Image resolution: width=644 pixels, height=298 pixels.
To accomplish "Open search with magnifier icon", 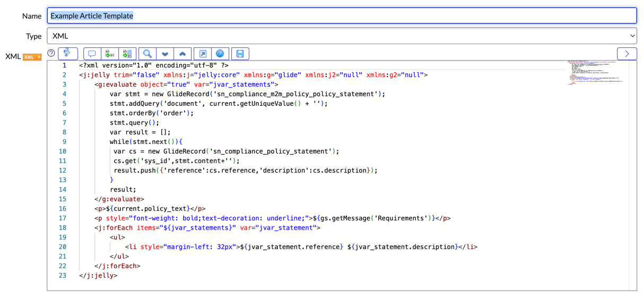I will (x=147, y=54).
